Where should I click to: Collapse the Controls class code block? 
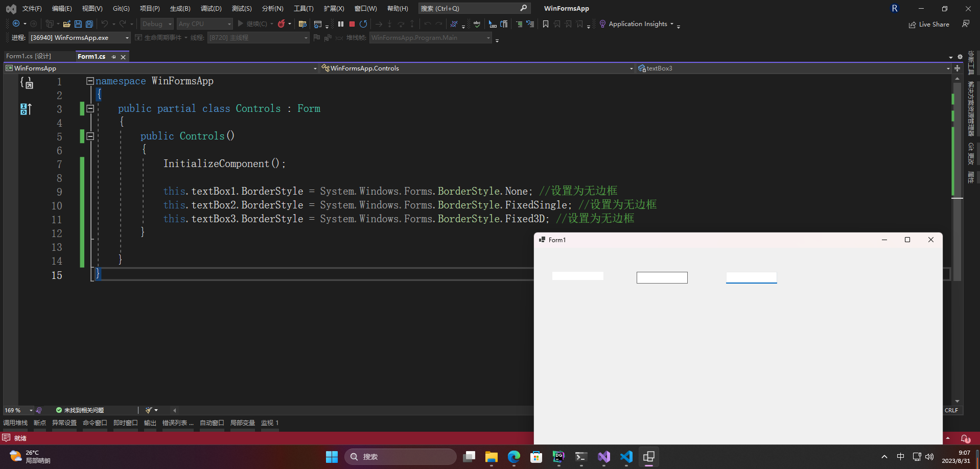(90, 108)
